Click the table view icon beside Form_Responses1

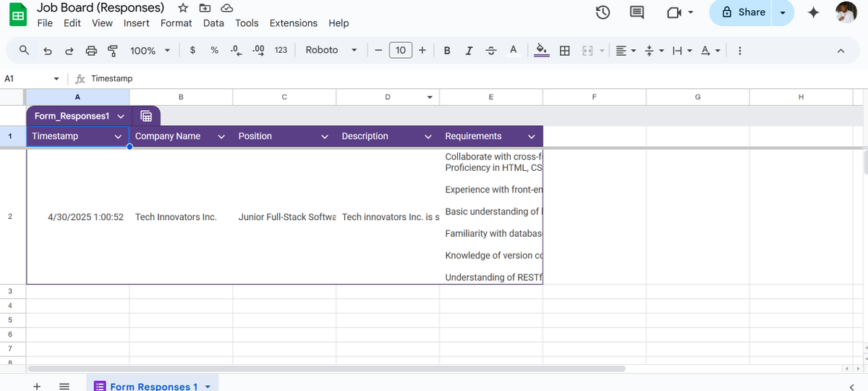click(x=145, y=116)
